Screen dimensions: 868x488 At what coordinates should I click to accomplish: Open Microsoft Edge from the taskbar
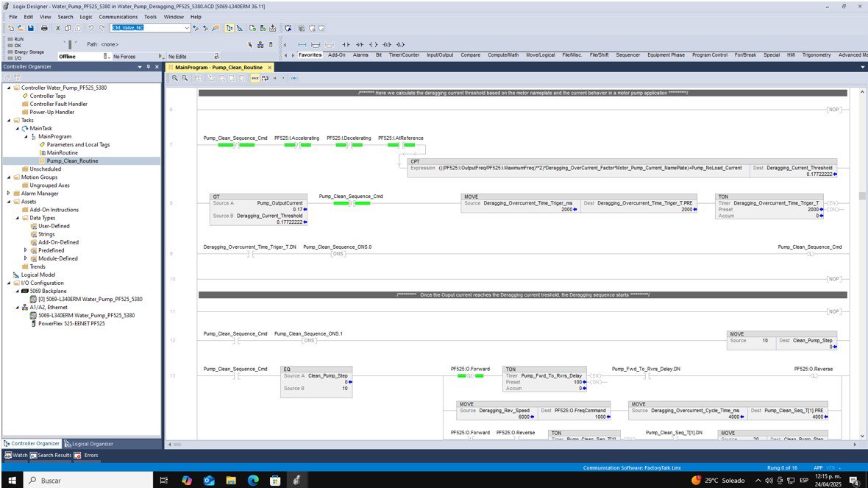tap(253, 480)
